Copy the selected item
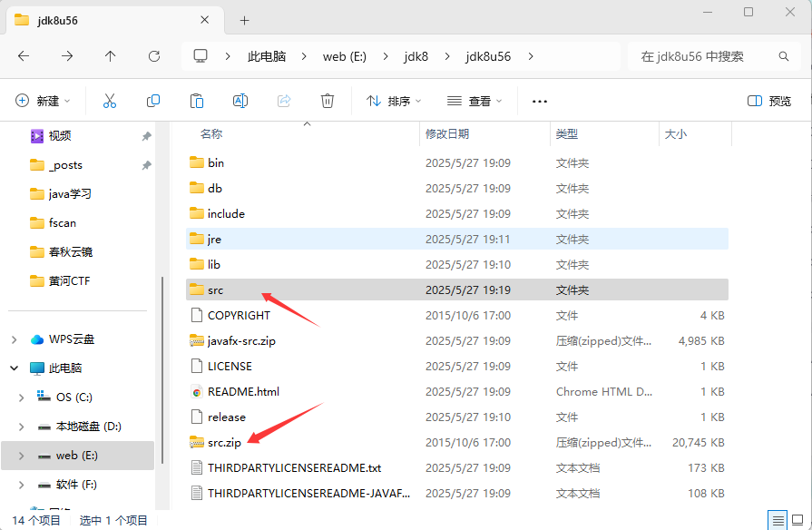This screenshot has height=530, width=812. (152, 101)
